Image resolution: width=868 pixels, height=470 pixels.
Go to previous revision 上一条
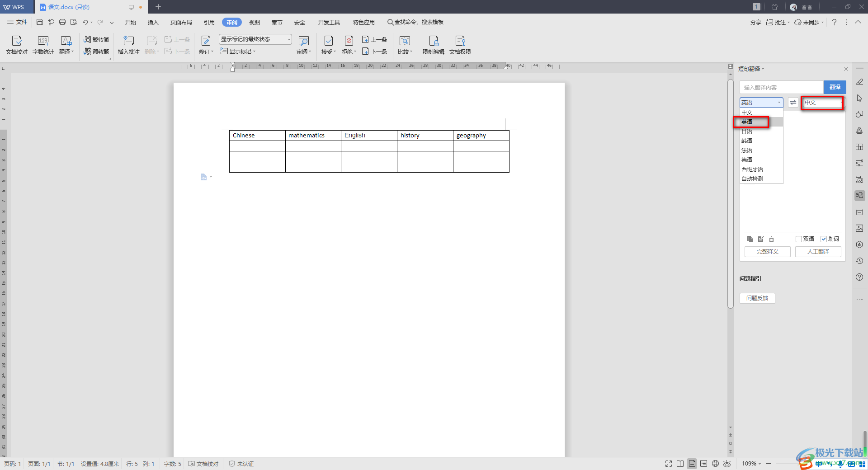[x=374, y=40]
